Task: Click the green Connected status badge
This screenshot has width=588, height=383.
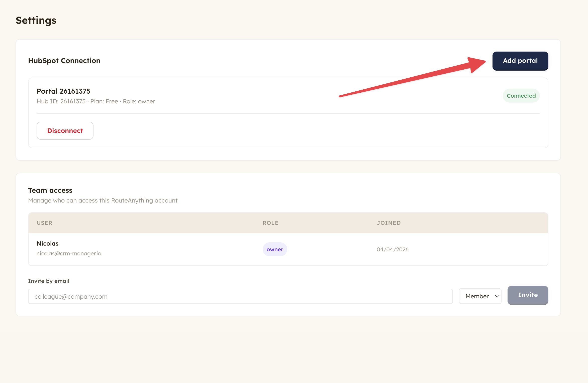Action: click(521, 96)
